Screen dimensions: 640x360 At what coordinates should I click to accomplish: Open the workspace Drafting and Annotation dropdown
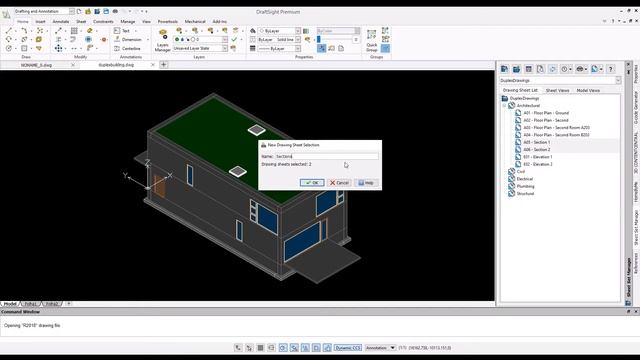(x=72, y=11)
